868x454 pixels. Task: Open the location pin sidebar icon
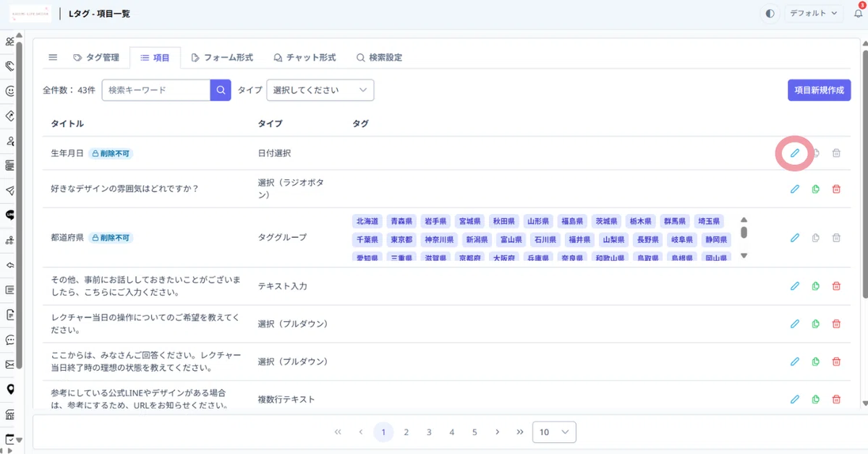(x=10, y=389)
